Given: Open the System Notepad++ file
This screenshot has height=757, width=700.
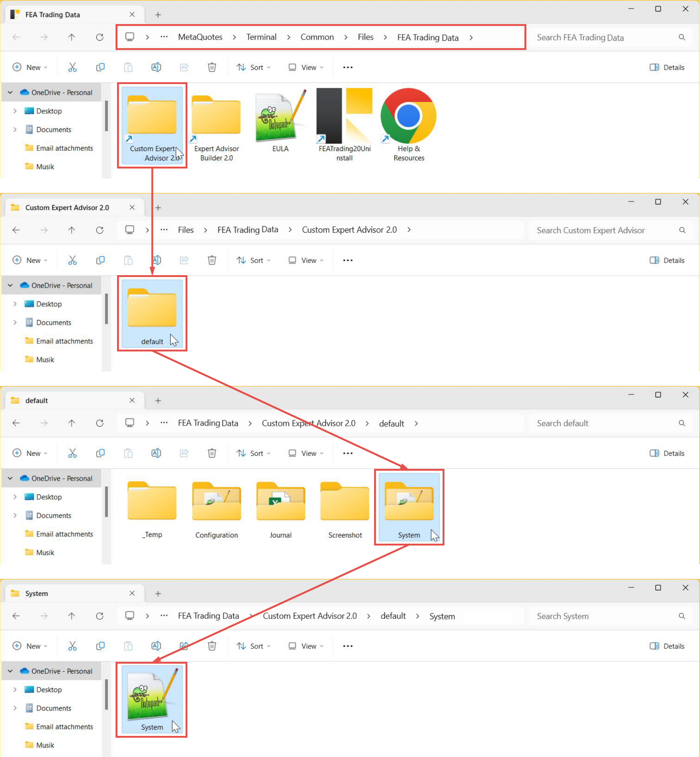Looking at the screenshot, I should click(x=152, y=700).
